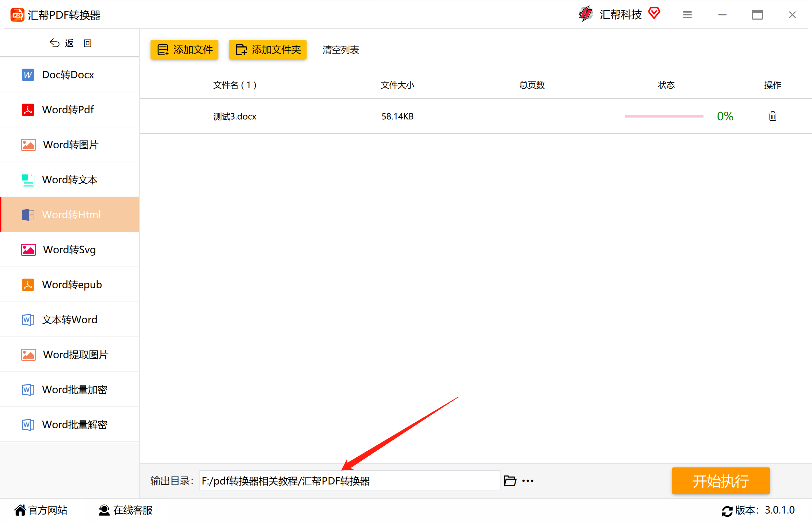812x522 pixels.
Task: Open the hamburger menu icon
Action: [687, 15]
